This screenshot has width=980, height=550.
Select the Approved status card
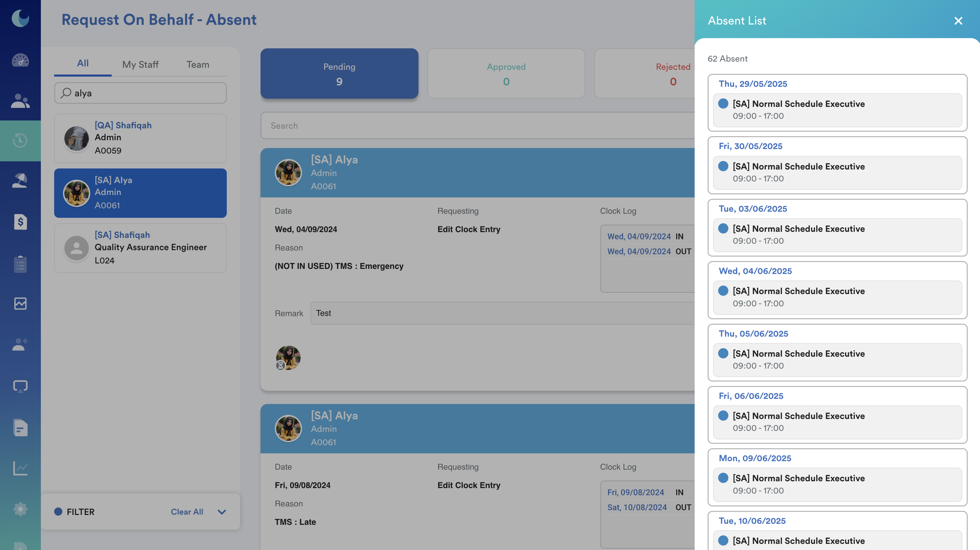point(506,74)
